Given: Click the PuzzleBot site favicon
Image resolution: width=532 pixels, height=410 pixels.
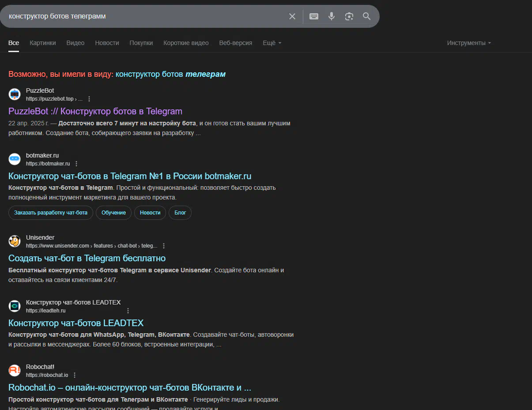Looking at the screenshot, I should pyautogui.click(x=15, y=94).
